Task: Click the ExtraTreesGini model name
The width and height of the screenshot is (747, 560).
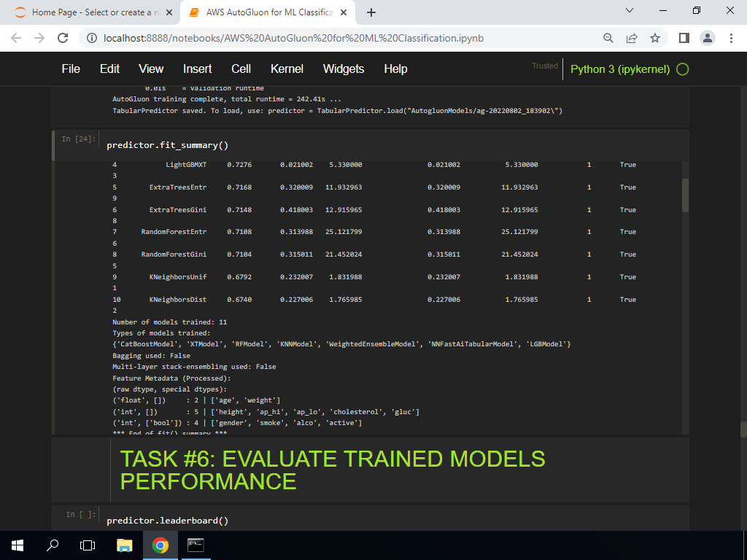Action: 178,209
